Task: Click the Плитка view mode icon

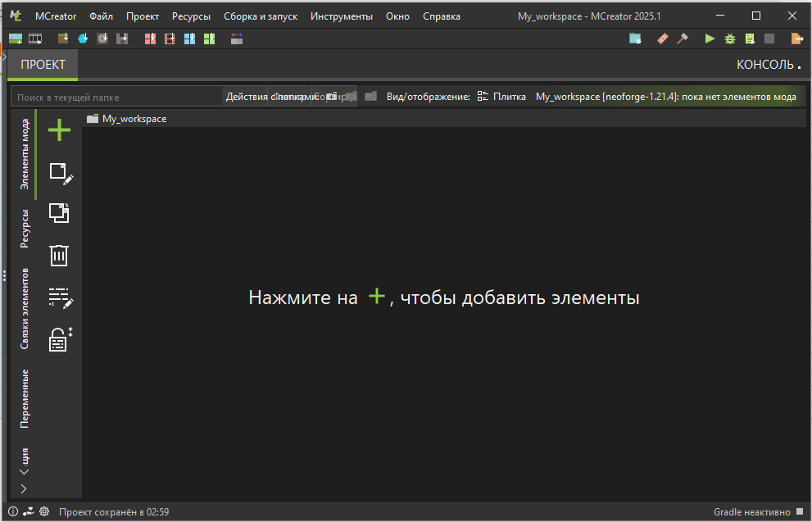Action: 483,97
